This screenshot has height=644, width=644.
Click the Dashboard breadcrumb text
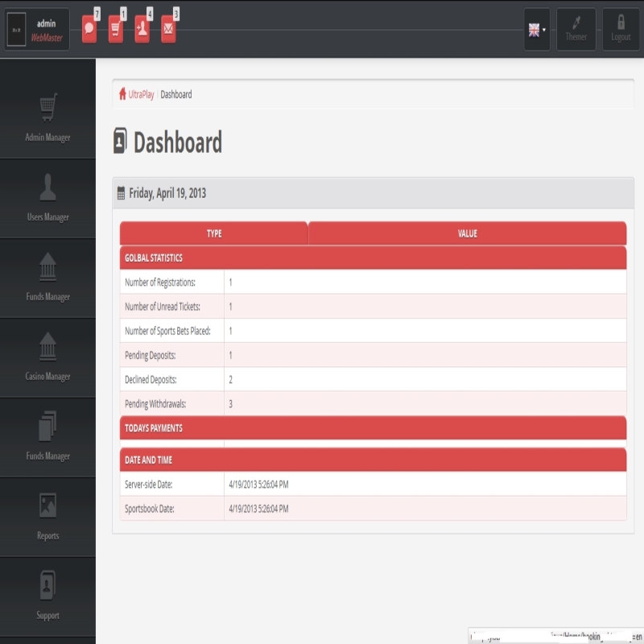(x=175, y=94)
